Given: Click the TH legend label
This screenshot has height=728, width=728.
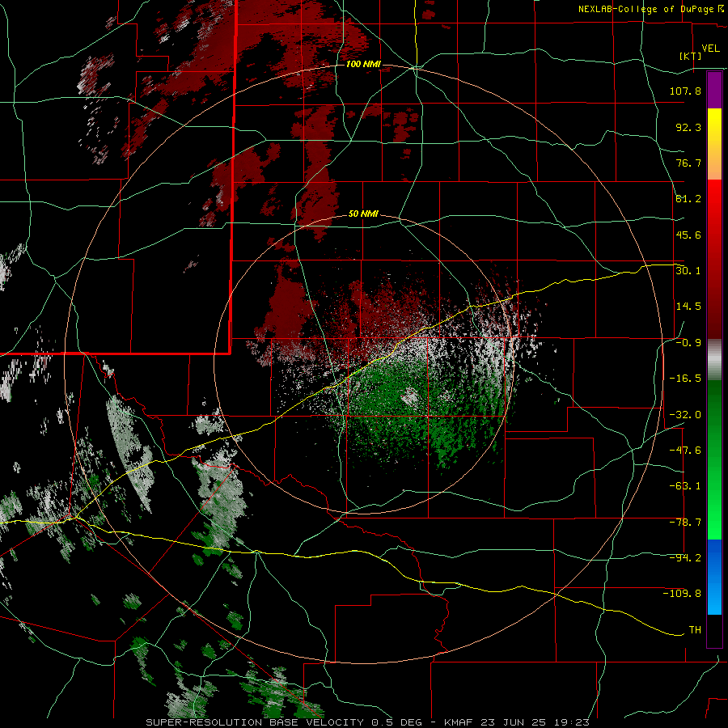Looking at the screenshot, I should pos(695,630).
